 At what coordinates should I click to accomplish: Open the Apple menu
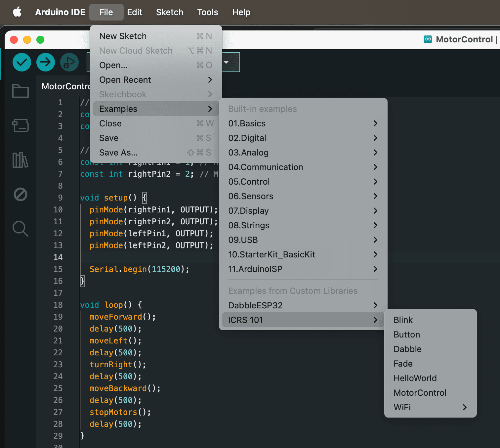pos(17,12)
